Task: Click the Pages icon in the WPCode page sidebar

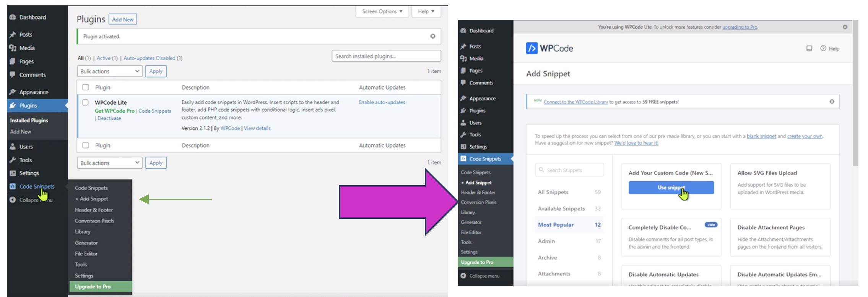Action: coord(463,71)
